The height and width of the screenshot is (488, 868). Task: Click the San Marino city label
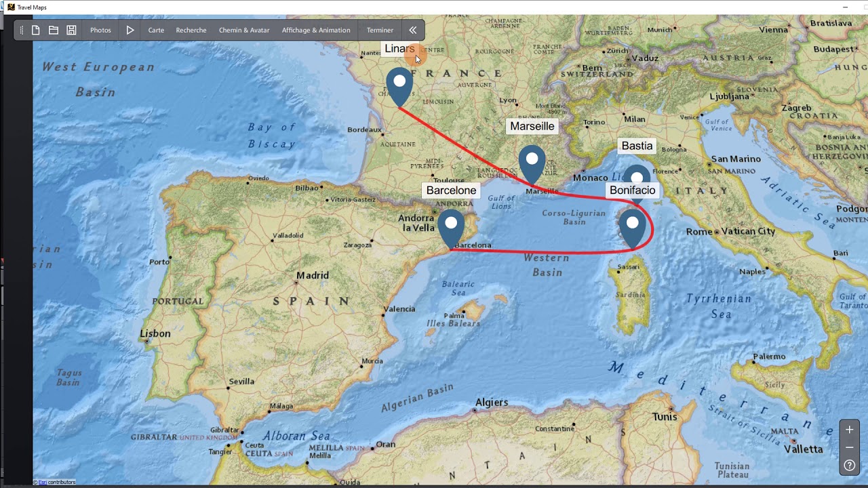point(736,159)
